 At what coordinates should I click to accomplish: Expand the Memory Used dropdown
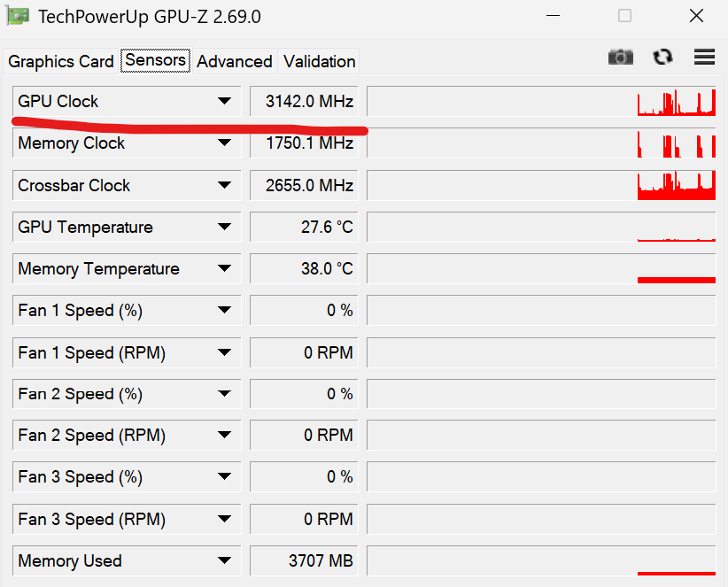click(224, 561)
